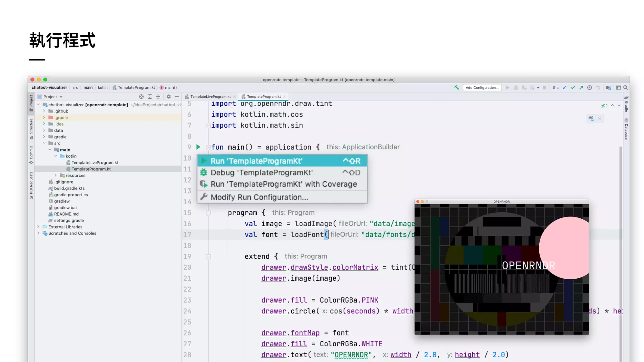Image resolution: width=644 pixels, height=362 pixels.
Task: Click the Stop square toolbar icon
Action: coord(545,88)
